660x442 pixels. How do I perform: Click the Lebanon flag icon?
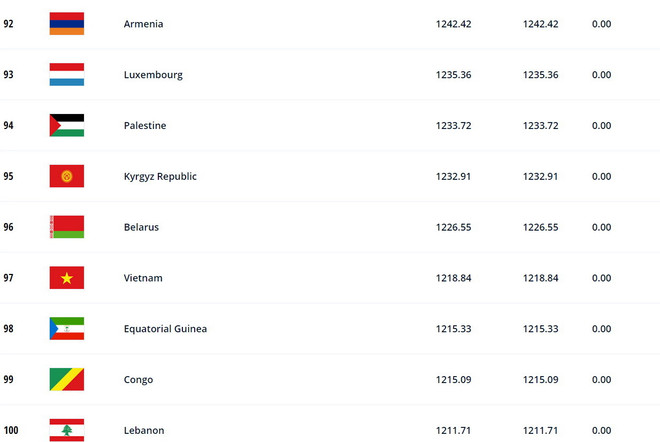[67, 430]
